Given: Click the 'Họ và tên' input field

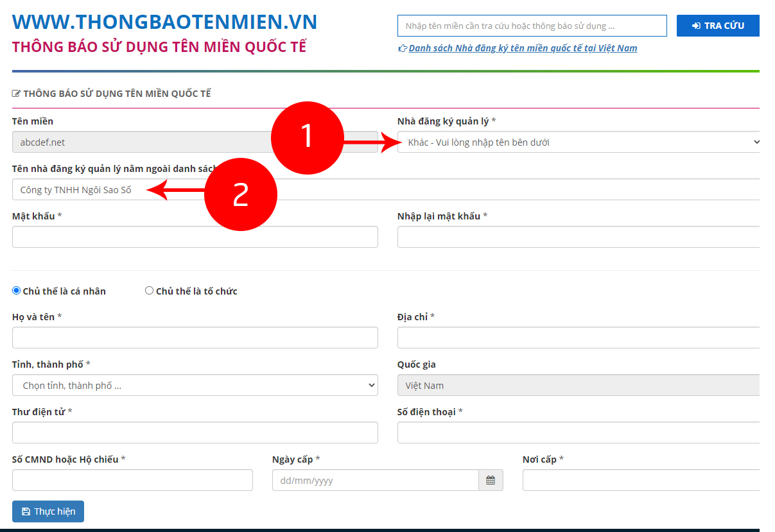Looking at the screenshot, I should click(x=195, y=338).
